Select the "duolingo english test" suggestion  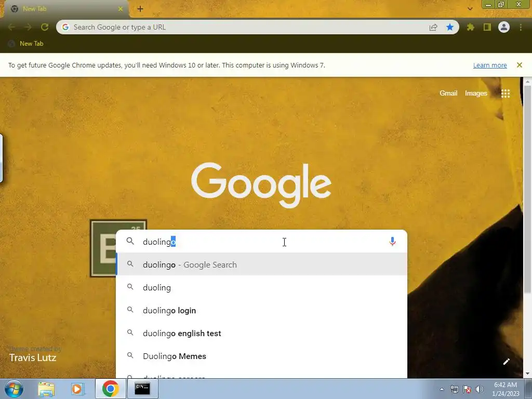262,333
